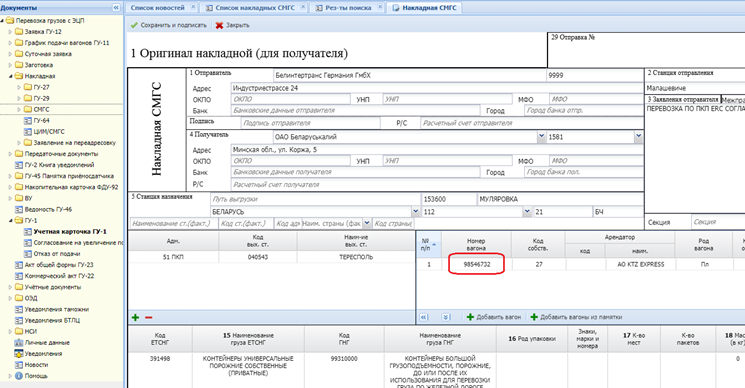Close the Список накладных СМГС tab
Viewport: 745px width, 388px height.
[303, 7]
